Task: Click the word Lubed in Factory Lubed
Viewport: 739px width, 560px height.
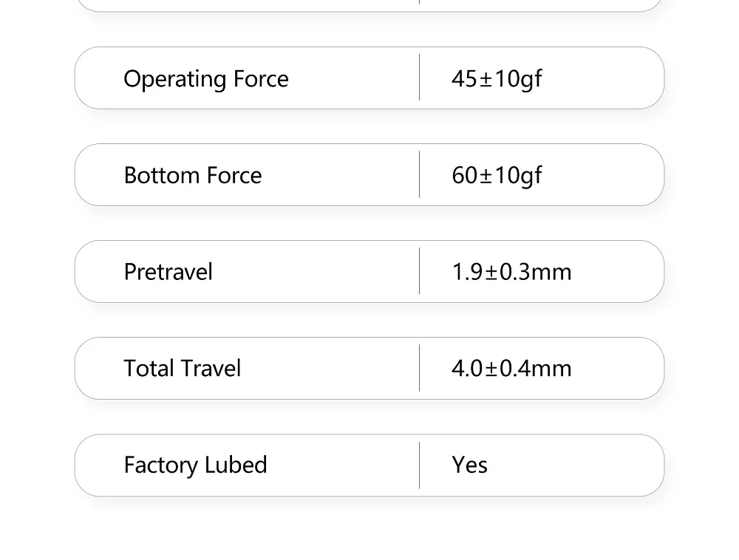Action: pos(236,465)
